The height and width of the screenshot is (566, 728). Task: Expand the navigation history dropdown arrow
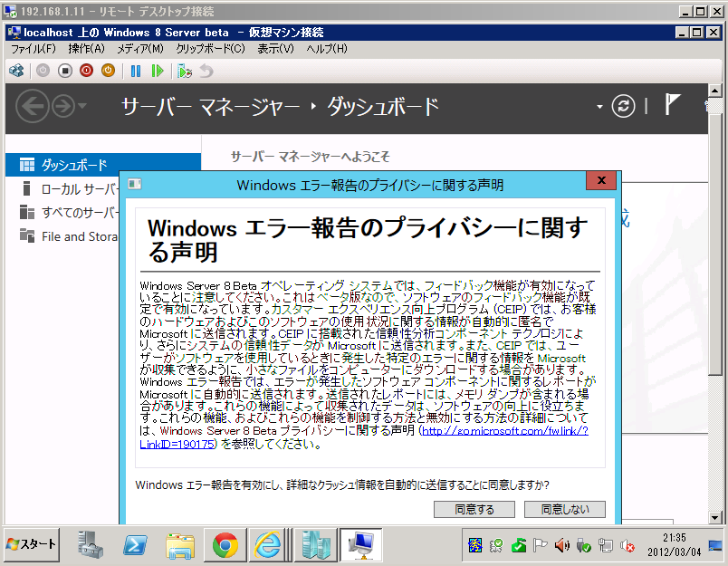tap(83, 107)
